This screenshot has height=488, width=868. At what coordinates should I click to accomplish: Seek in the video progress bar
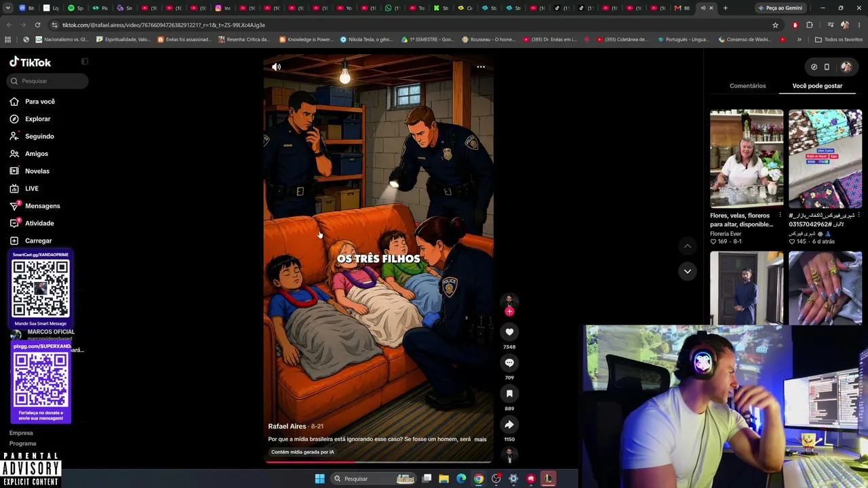pyautogui.click(x=378, y=462)
